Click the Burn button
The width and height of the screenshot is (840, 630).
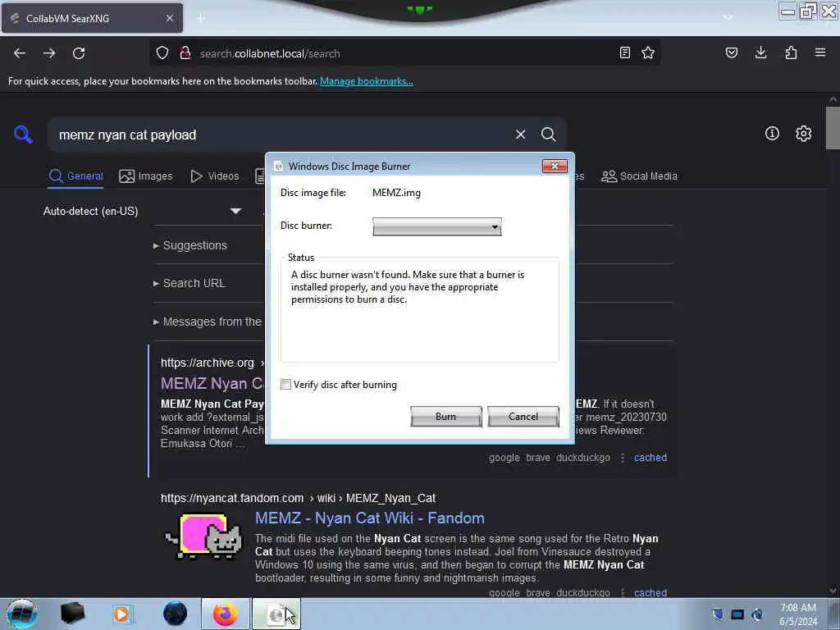click(445, 417)
